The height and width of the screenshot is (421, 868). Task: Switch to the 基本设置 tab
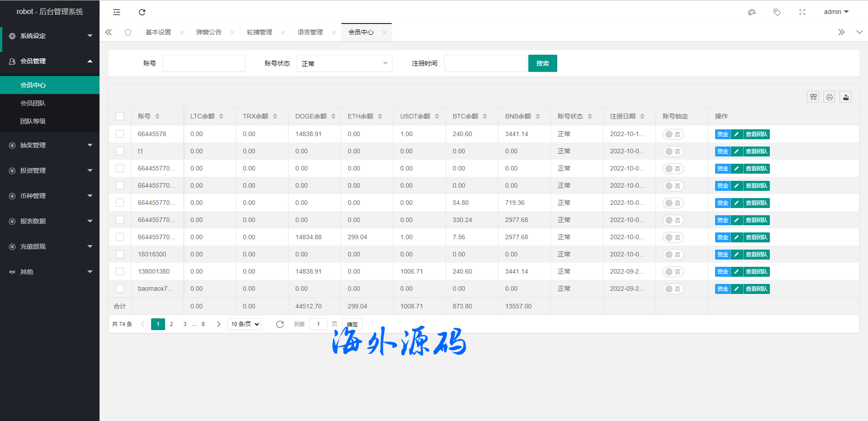(x=158, y=32)
